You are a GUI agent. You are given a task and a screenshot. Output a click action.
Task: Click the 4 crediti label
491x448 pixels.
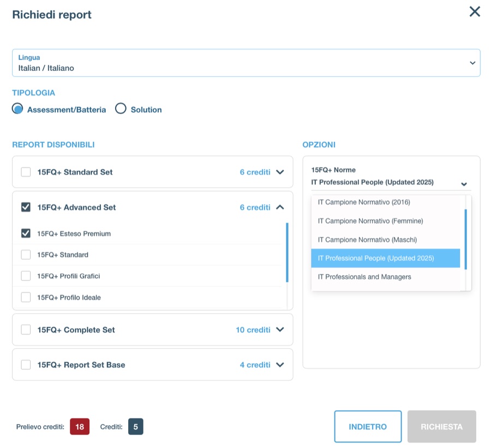click(x=255, y=365)
